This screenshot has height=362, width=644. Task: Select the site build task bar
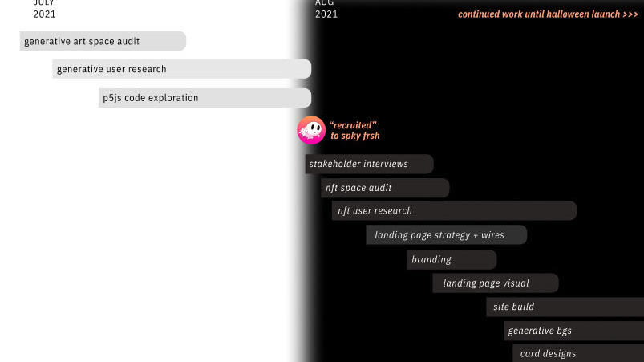pyautogui.click(x=565, y=307)
